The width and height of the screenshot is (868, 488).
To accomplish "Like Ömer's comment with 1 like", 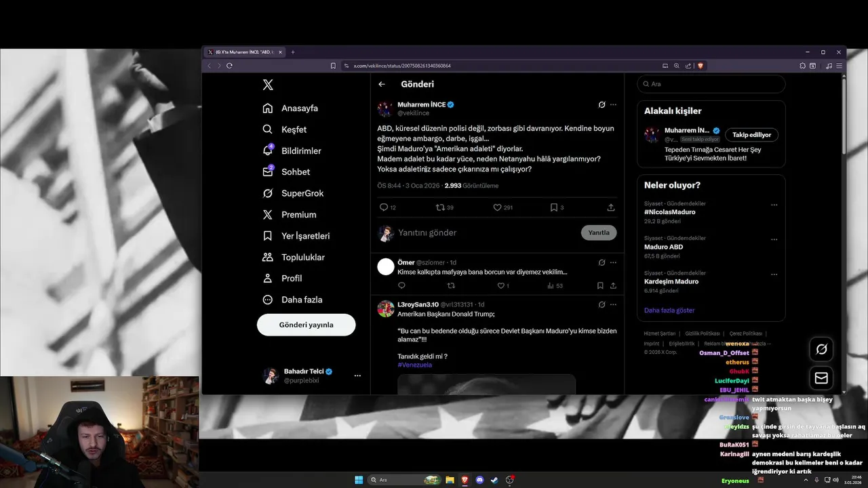I will coord(501,286).
